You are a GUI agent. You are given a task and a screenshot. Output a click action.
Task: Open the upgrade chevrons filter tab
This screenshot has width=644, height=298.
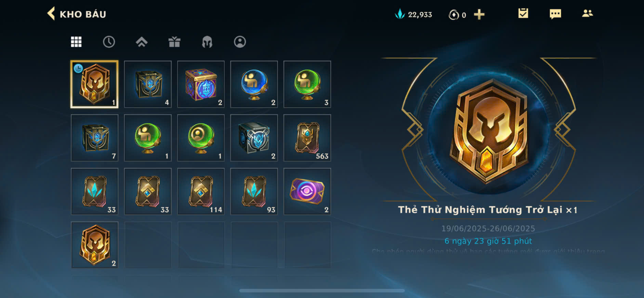point(142,42)
